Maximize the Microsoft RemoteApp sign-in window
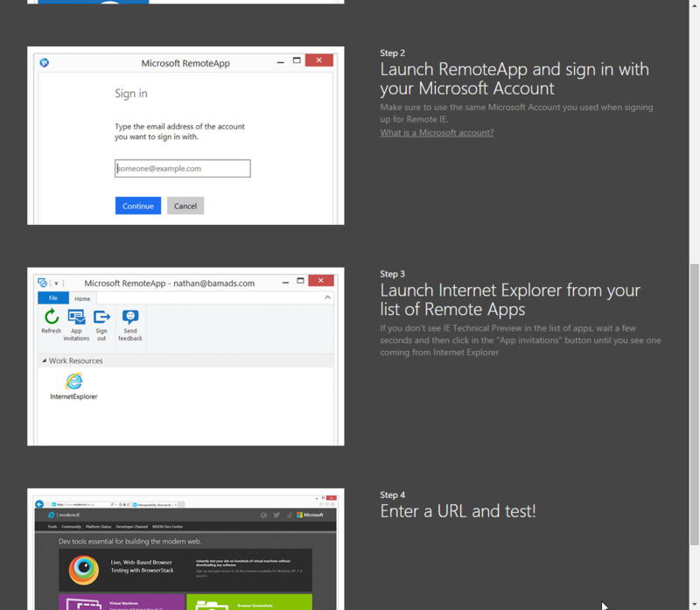 tap(297, 60)
